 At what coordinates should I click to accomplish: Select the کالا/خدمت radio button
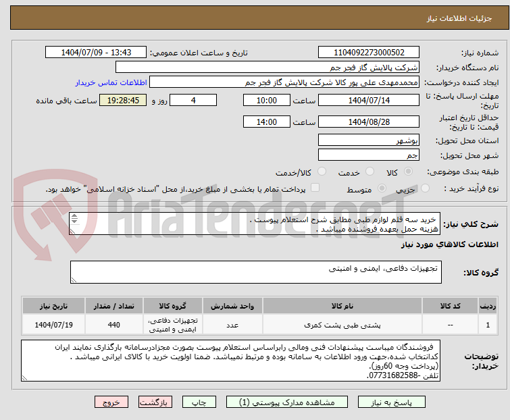pyautogui.click(x=322, y=172)
